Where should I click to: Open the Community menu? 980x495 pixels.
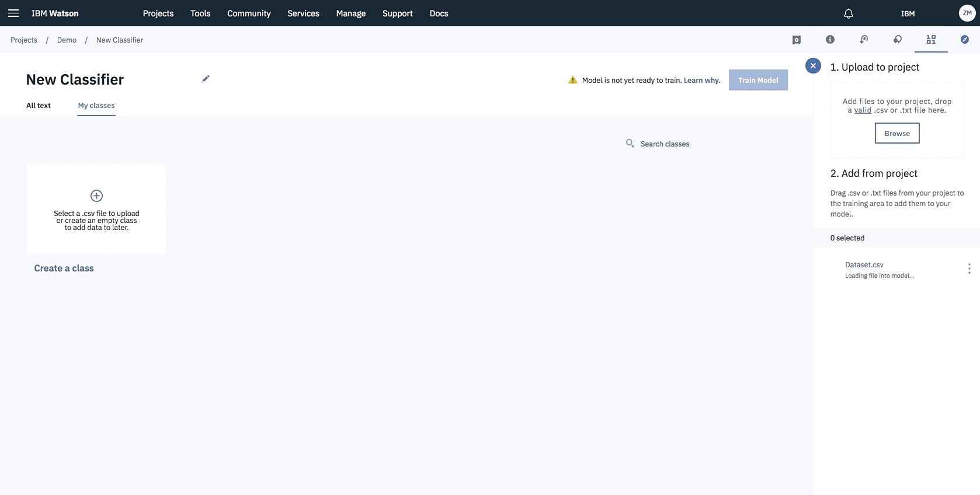coord(249,13)
